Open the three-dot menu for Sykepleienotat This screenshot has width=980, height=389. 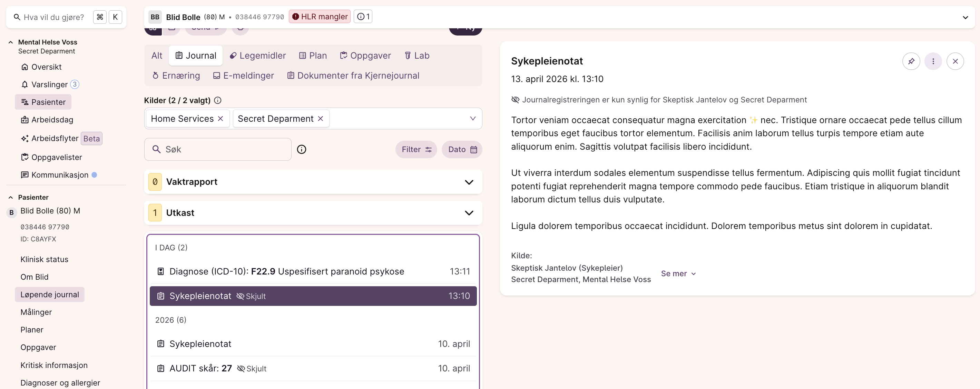pyautogui.click(x=933, y=61)
